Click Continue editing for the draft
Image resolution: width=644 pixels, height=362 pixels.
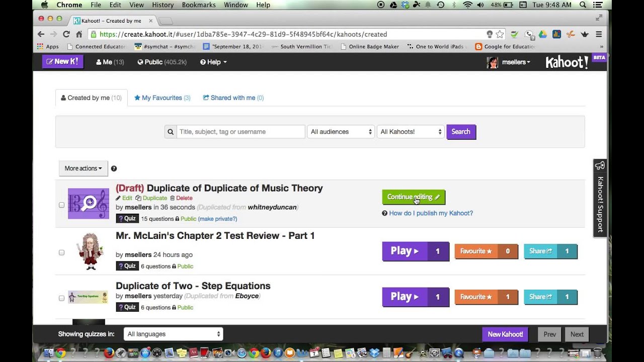click(x=414, y=197)
